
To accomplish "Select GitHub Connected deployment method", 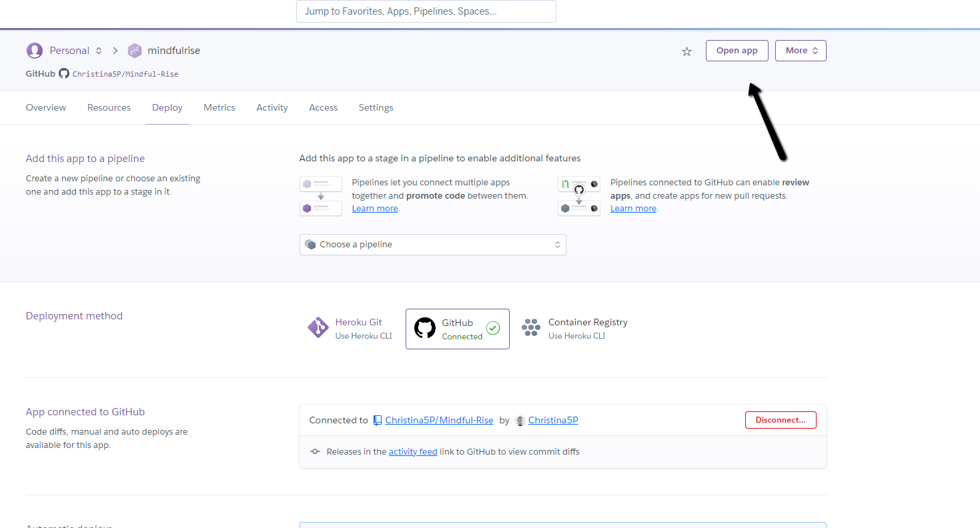I will 458,329.
